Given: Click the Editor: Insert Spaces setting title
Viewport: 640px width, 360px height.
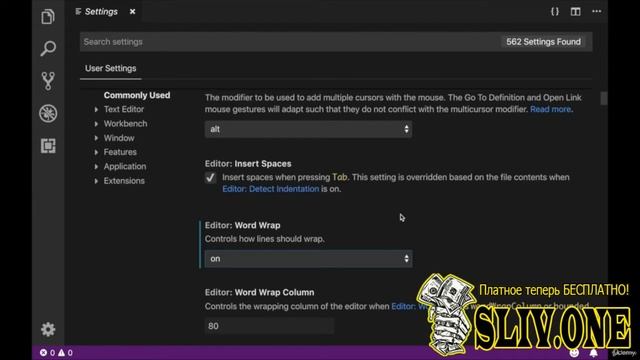Looking at the screenshot, I should (248, 164).
